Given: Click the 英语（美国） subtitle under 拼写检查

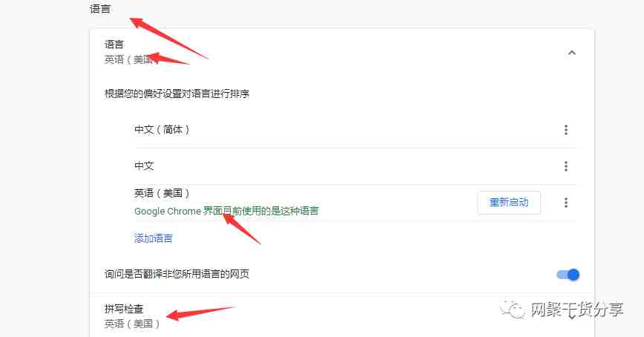Looking at the screenshot, I should [132, 324].
